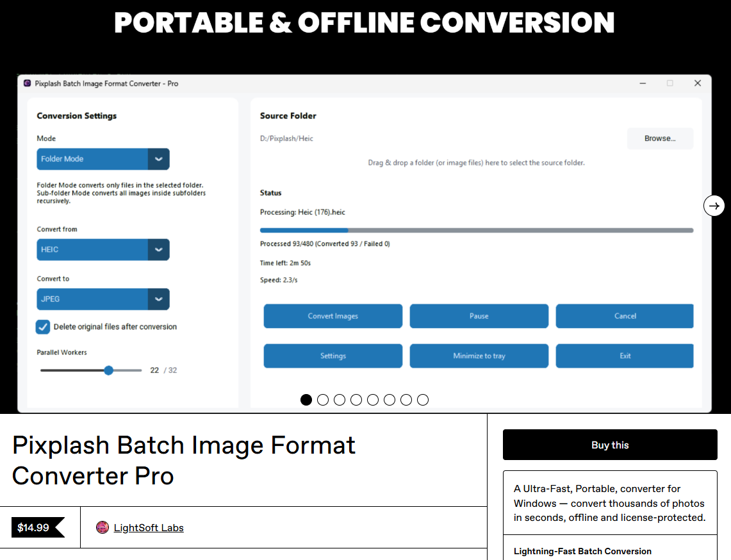Select the third carousel dot
This screenshot has height=560, width=731.
click(340, 400)
